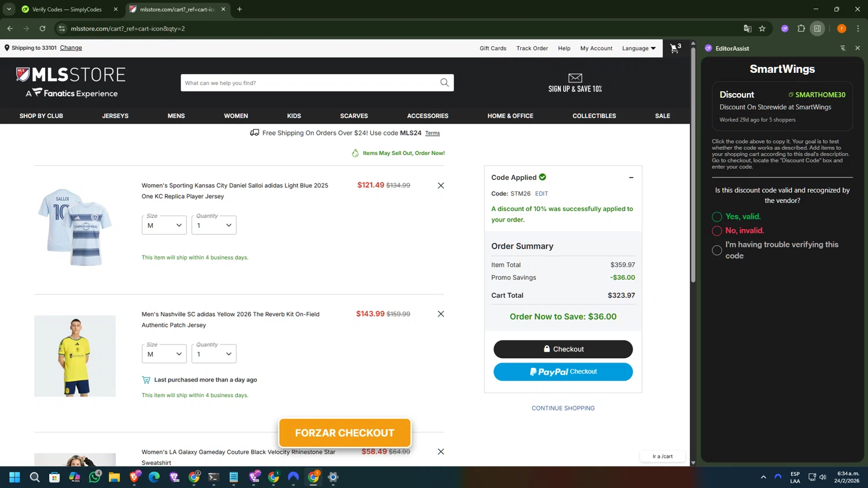Show hidden system tray icons
This screenshot has height=488, width=868.
(x=763, y=477)
